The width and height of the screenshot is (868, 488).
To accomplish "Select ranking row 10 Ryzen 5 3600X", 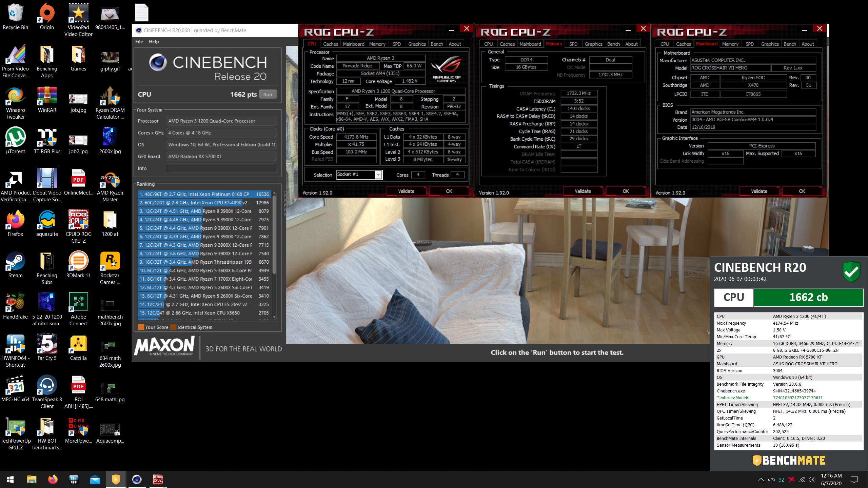I will [x=204, y=270].
